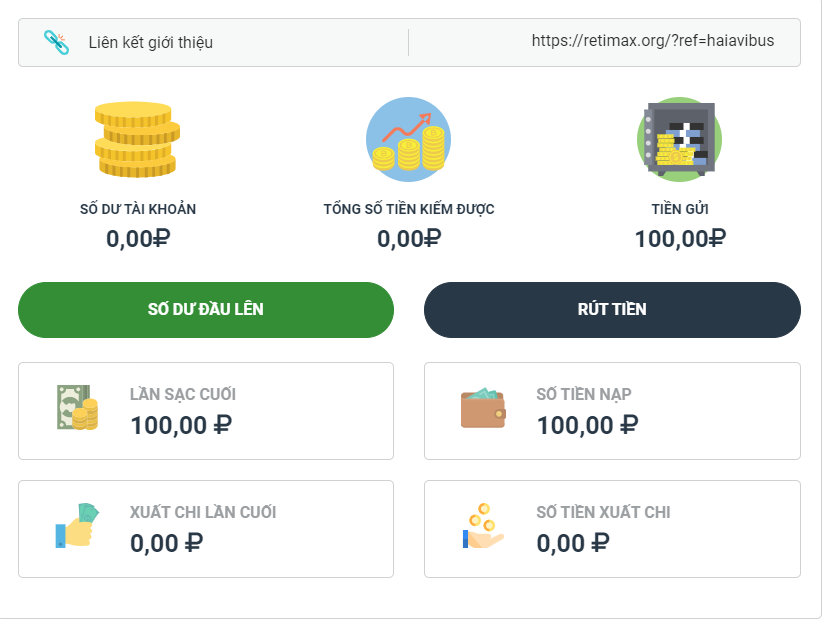Select the XUẤT CHI LẦN CUỐI card
Image resolution: width=823 pixels, height=621 pixels.
(x=206, y=529)
